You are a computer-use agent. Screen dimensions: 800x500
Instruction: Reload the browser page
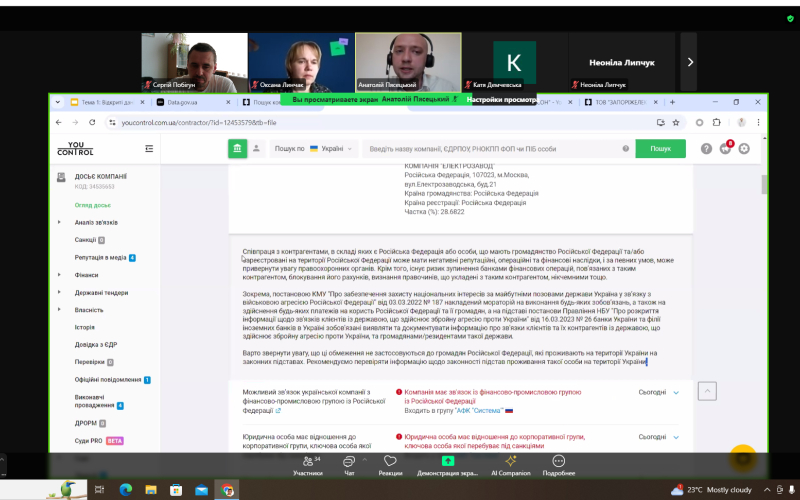(x=92, y=122)
